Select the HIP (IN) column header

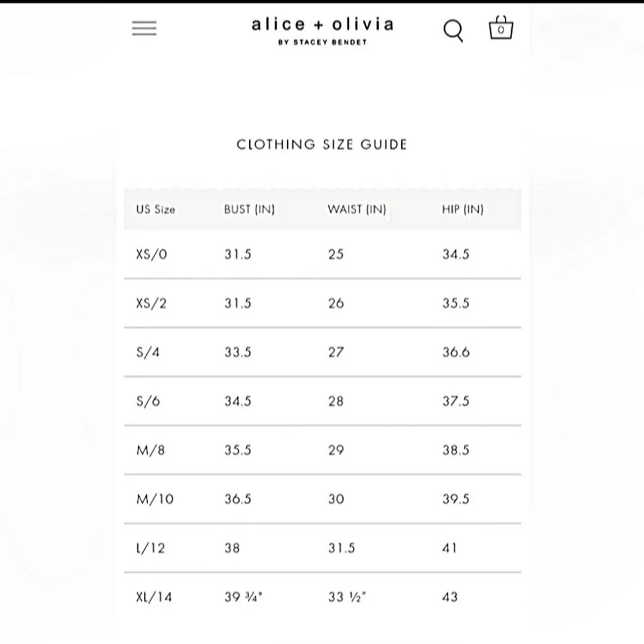coord(462,209)
